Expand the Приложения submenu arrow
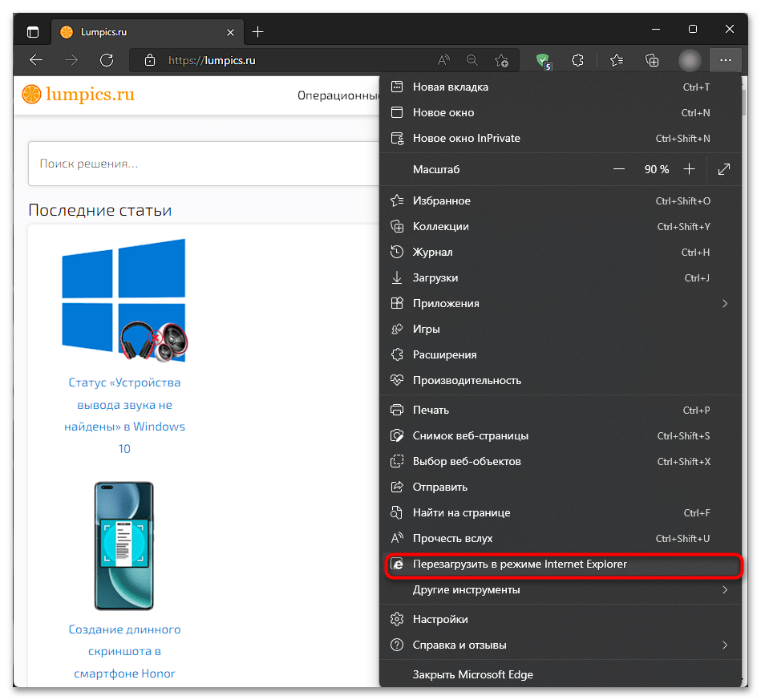Image resolution: width=761 pixels, height=700 pixels. click(725, 304)
